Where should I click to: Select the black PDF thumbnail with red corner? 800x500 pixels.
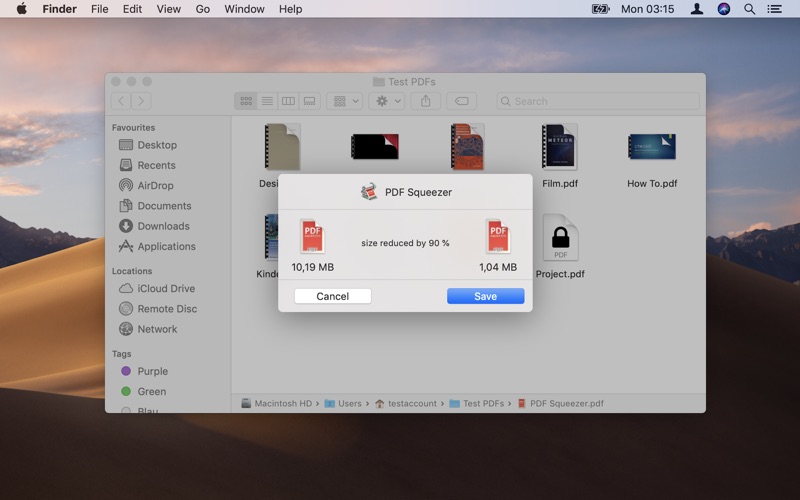[x=374, y=147]
